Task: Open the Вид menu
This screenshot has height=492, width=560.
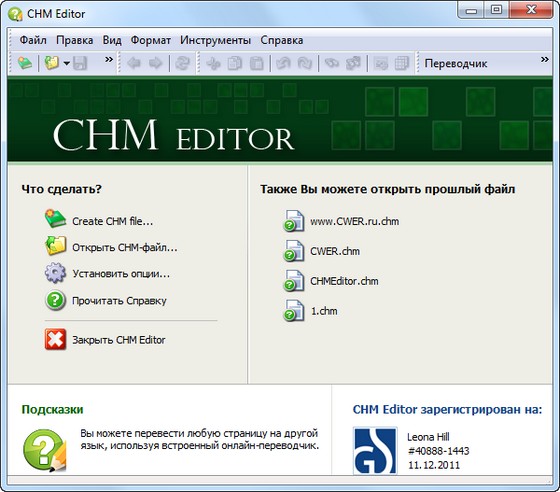Action: pos(112,40)
